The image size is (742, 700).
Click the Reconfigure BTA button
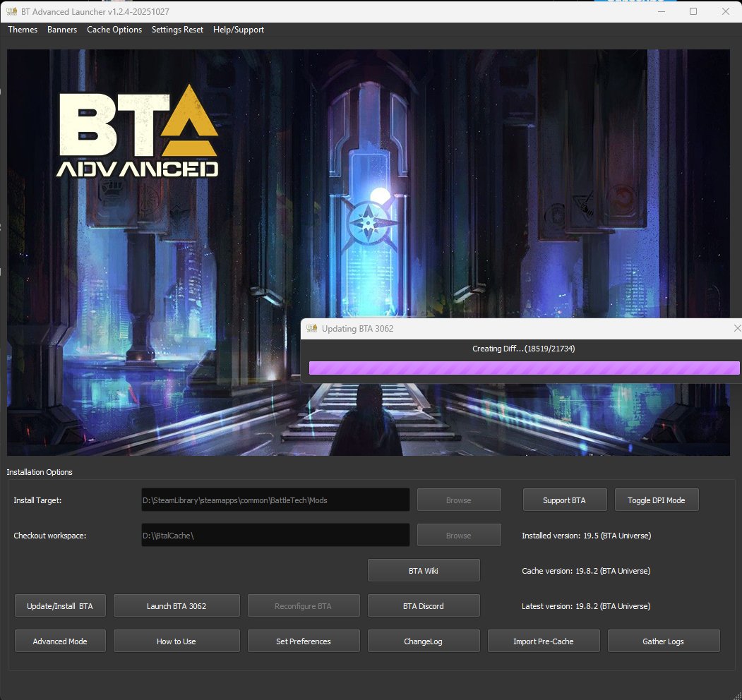[x=303, y=606]
